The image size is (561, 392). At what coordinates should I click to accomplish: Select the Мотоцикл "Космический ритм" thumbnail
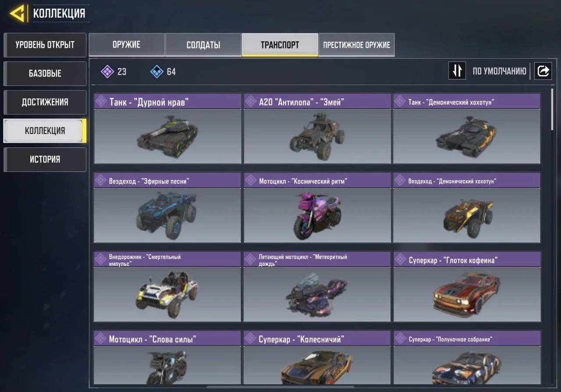[x=317, y=215]
